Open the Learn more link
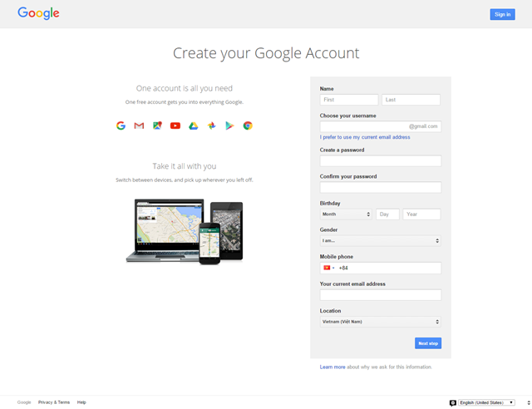 click(332, 367)
